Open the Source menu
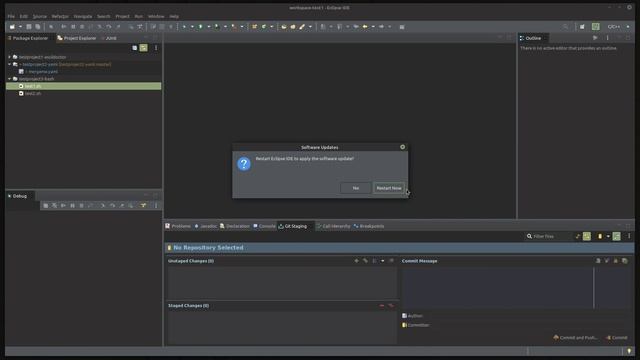This screenshot has width=640, height=360. pyautogui.click(x=40, y=16)
